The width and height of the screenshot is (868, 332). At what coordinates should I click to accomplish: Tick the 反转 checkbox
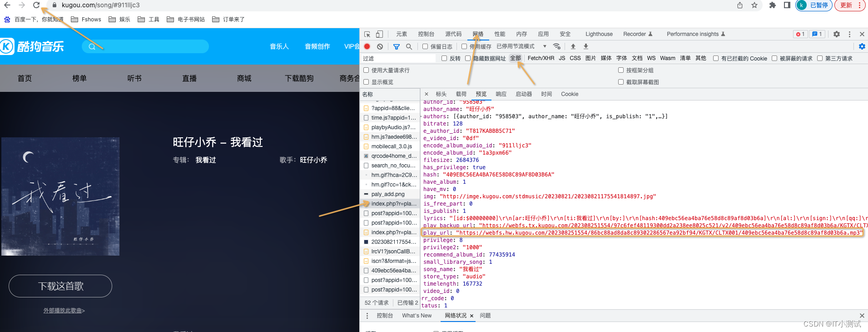444,58
